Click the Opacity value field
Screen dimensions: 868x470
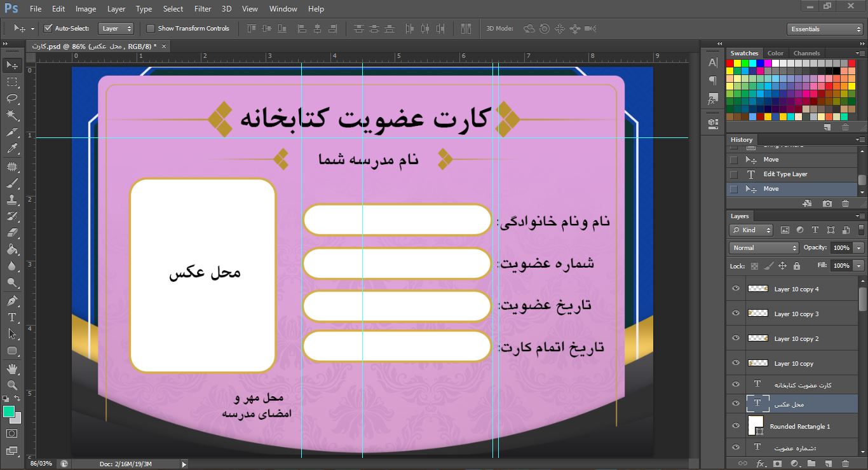[841, 248]
